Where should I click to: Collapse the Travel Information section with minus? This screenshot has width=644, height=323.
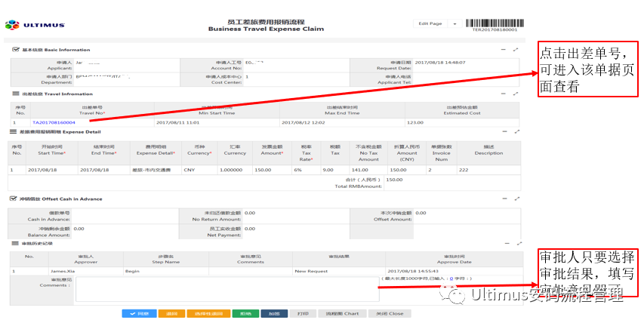coord(503,94)
